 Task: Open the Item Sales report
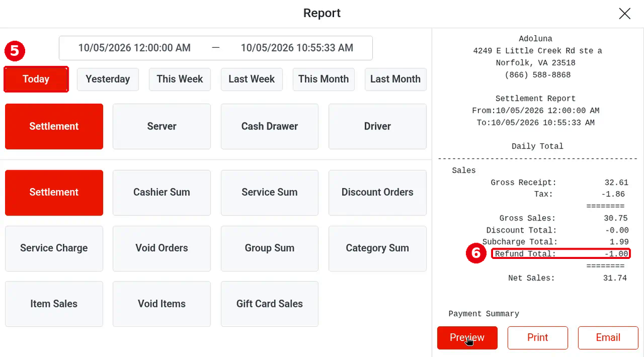[x=54, y=304]
